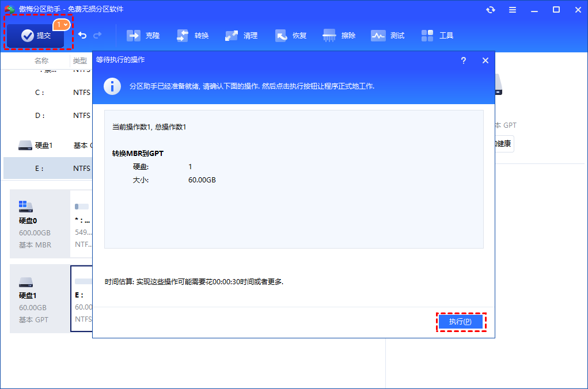Execute operations with the 执行(P) button
588x389 pixels.
coord(460,322)
